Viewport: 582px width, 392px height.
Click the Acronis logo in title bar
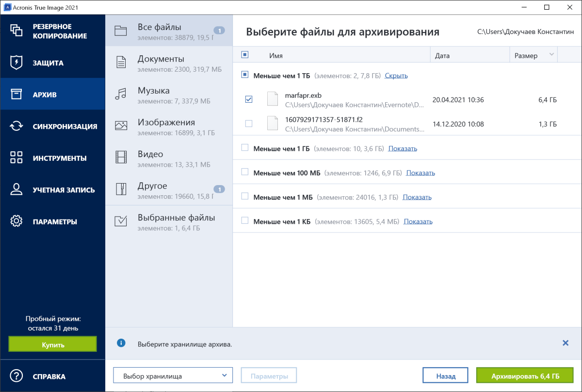pos(7,7)
